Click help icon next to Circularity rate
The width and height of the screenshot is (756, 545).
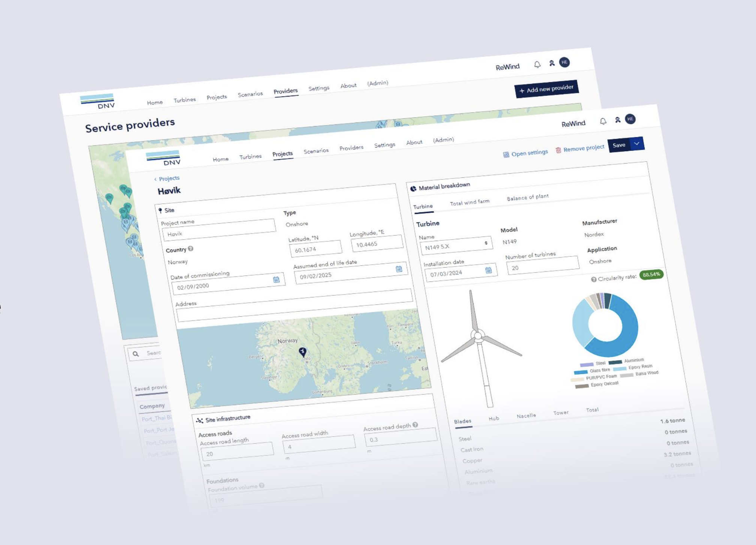tap(594, 279)
